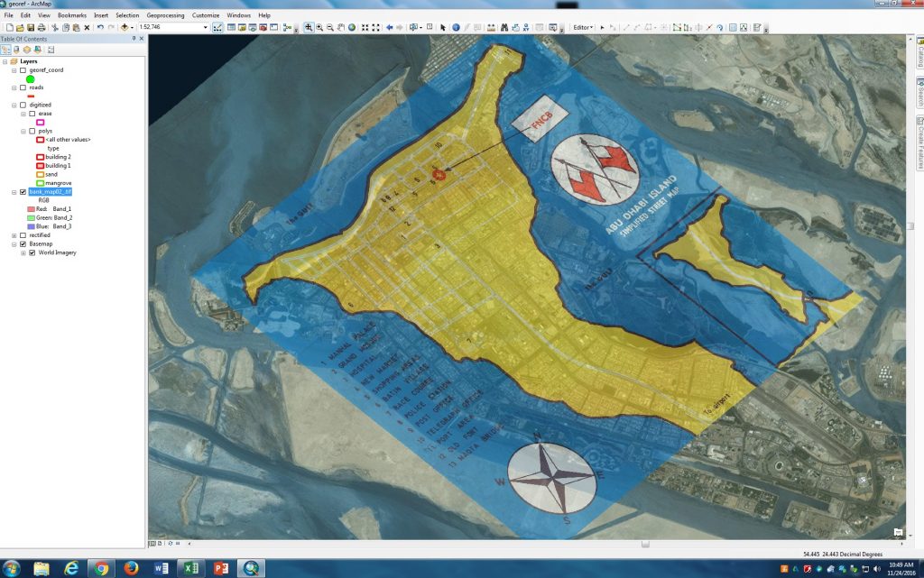Viewport: 924px width, 578px height.
Task: Select the Pan tool
Action: (340, 27)
